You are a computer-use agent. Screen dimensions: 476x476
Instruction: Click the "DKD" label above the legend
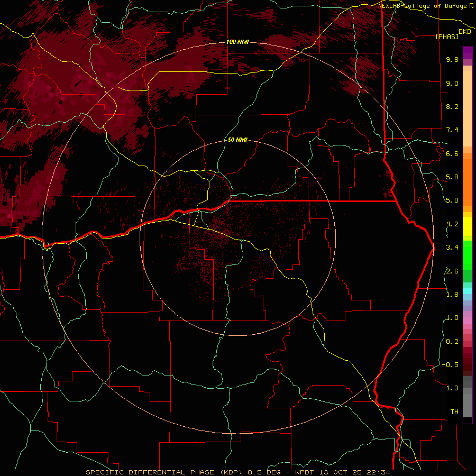[465, 31]
